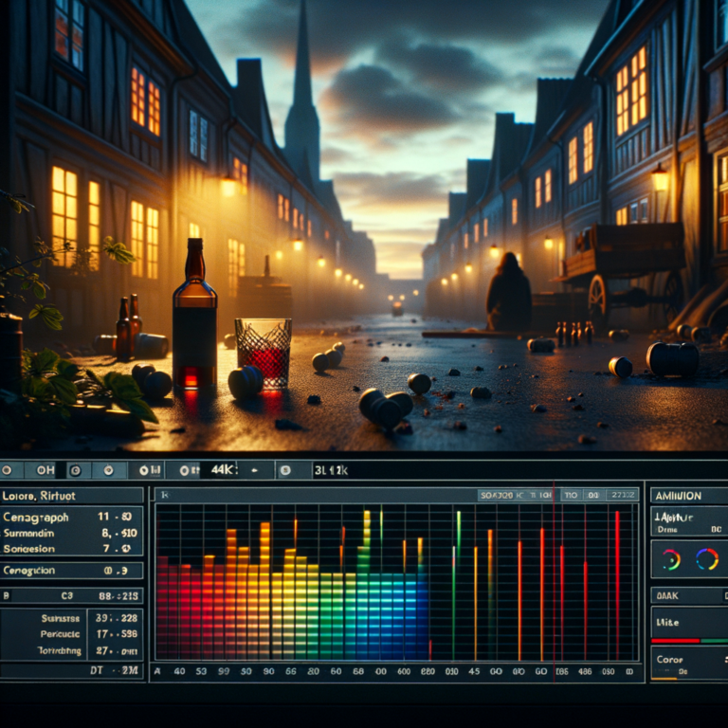Click the 44K toolbar button
This screenshot has width=728, height=728.
221,469
